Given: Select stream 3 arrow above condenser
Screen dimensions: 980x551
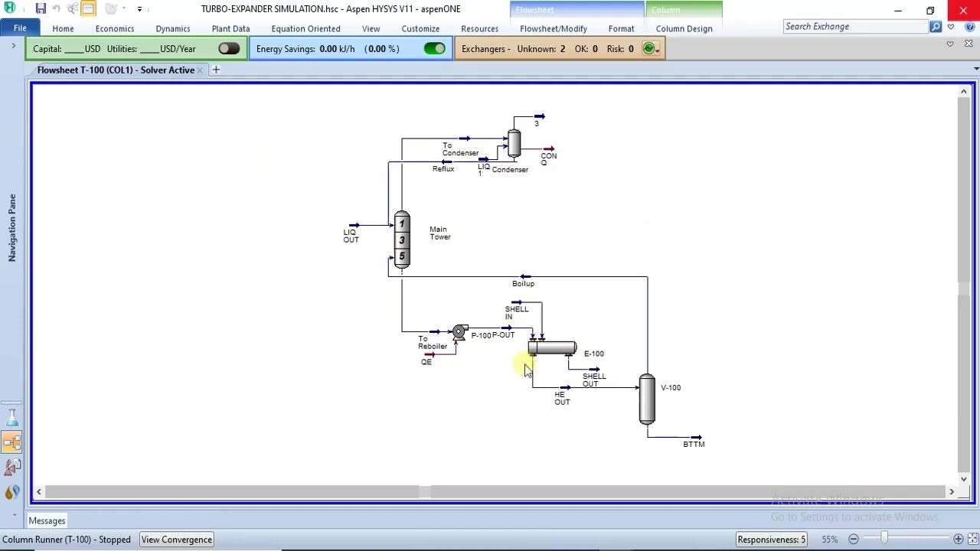Looking at the screenshot, I should point(540,116).
